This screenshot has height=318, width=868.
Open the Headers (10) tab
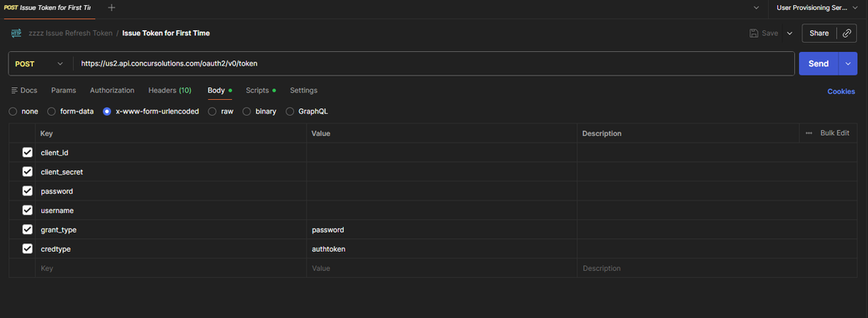coord(170,90)
